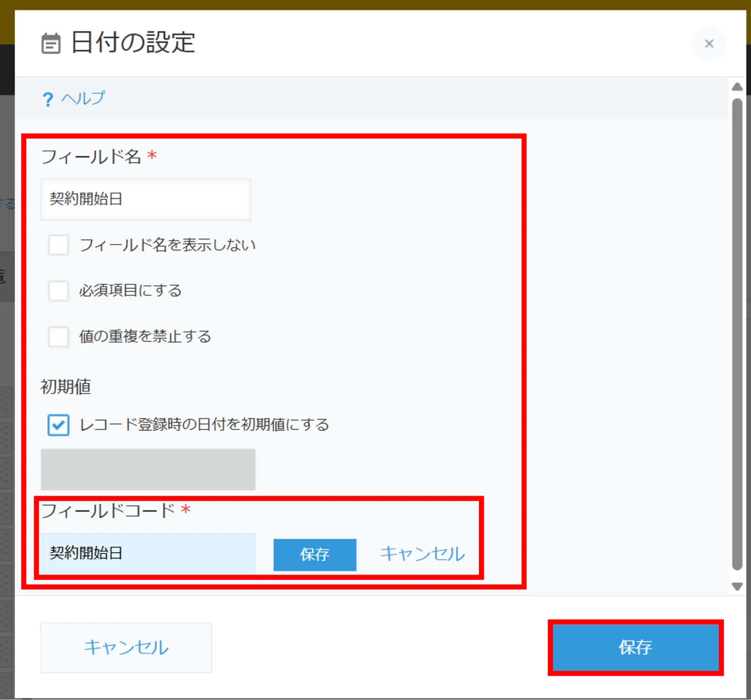
Task: Enable フィールド名を表示しない checkbox
Action: 58,245
